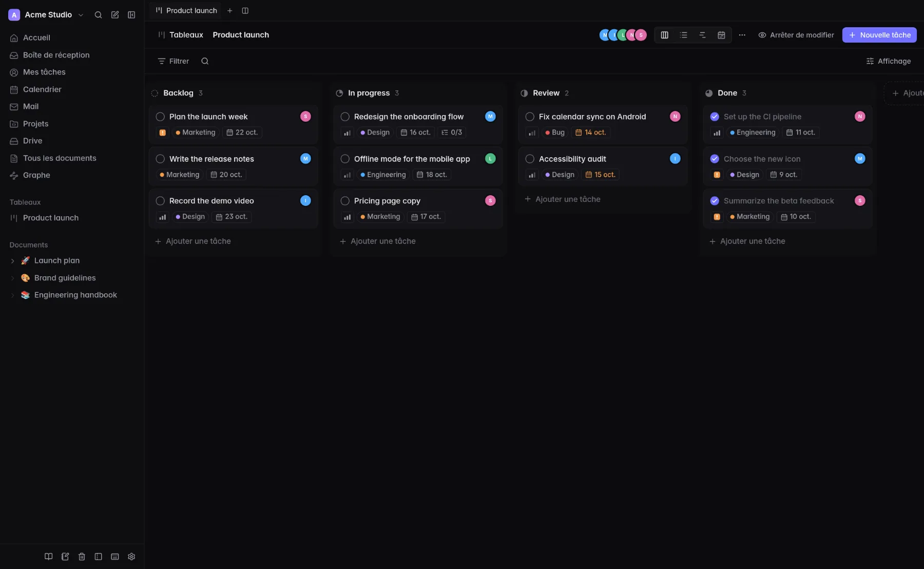Click the member avatars group in the header
The width and height of the screenshot is (924, 569).
coord(623,35)
